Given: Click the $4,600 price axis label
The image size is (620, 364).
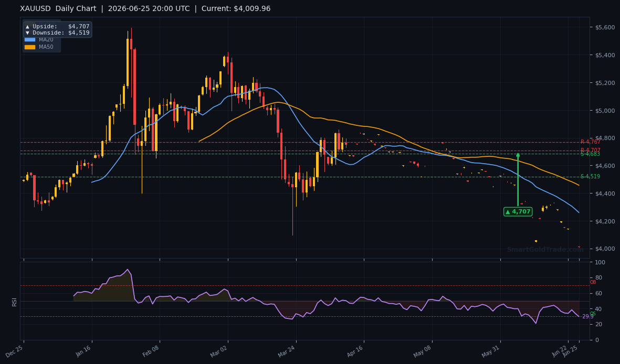Looking at the screenshot, I should click(605, 166).
